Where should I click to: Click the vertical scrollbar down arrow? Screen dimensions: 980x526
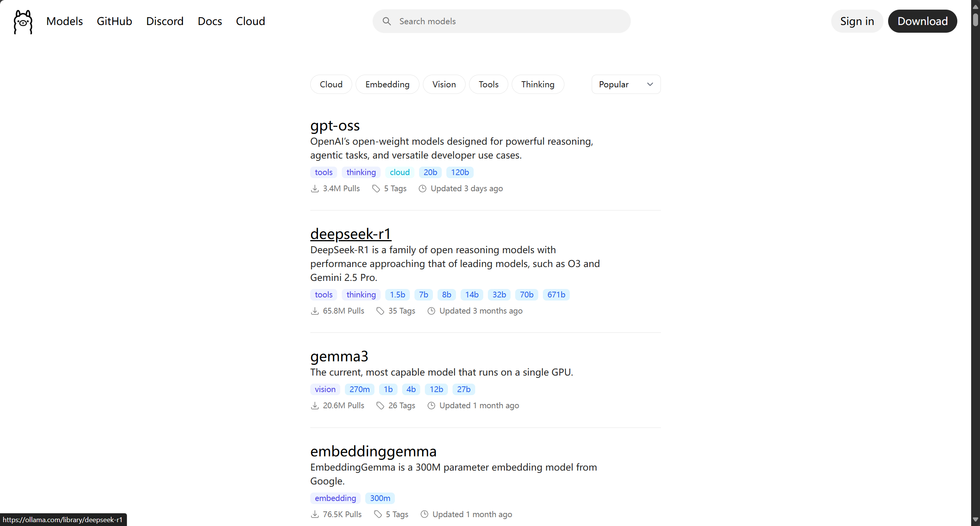tap(975, 519)
